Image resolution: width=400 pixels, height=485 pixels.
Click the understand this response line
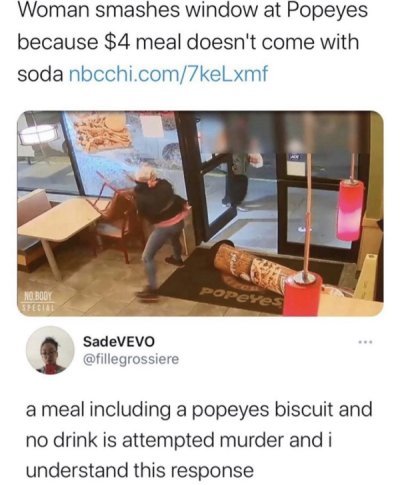click(140, 470)
